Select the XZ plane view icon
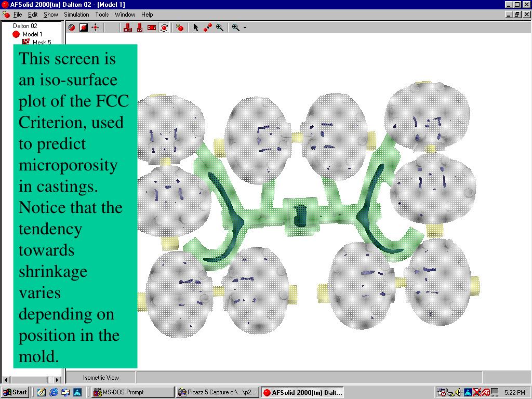 click(x=128, y=28)
